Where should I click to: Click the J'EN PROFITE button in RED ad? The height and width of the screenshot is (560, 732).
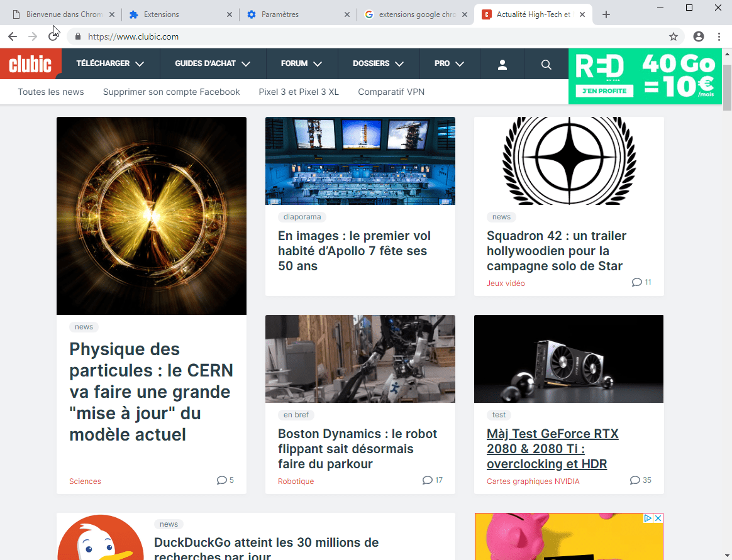click(x=604, y=91)
